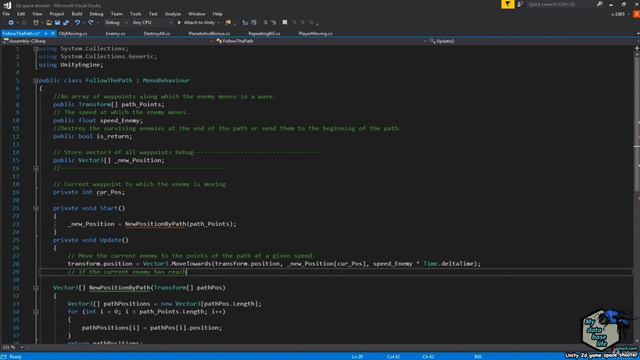The height and width of the screenshot is (360, 640).
Task: Open the Attach to Unity dropdown arrow
Action: click(218, 23)
